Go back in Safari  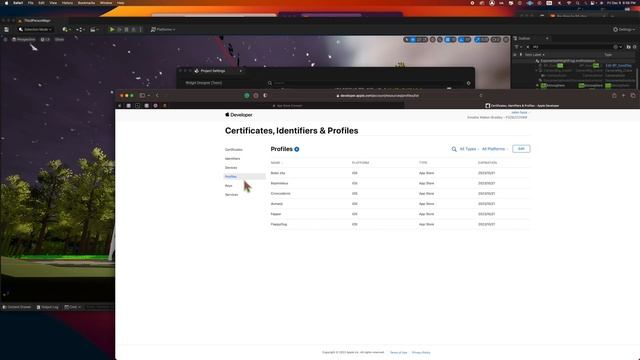coord(157,96)
